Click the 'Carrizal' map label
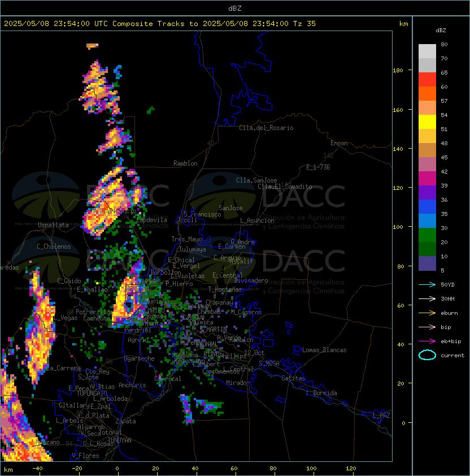 pyautogui.click(x=168, y=379)
